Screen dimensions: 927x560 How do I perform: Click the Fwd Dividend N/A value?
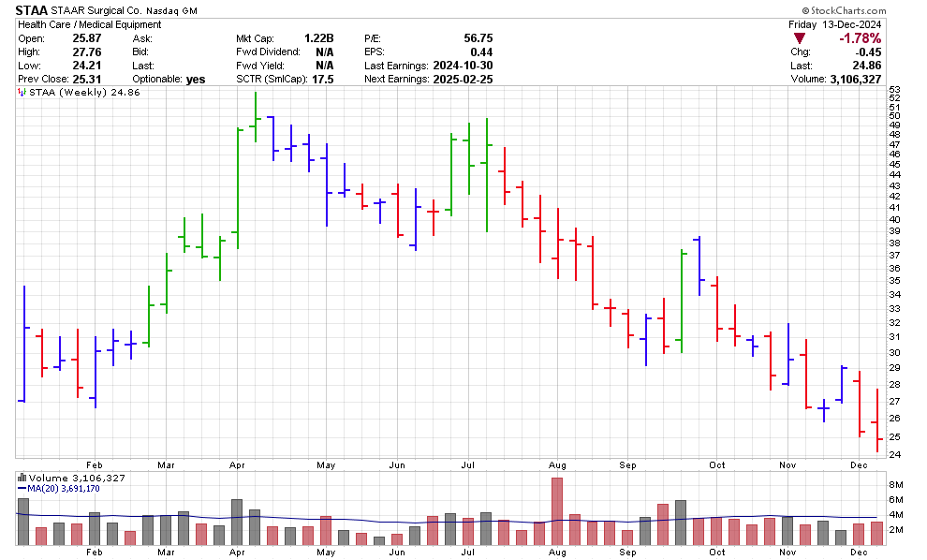tap(325, 52)
